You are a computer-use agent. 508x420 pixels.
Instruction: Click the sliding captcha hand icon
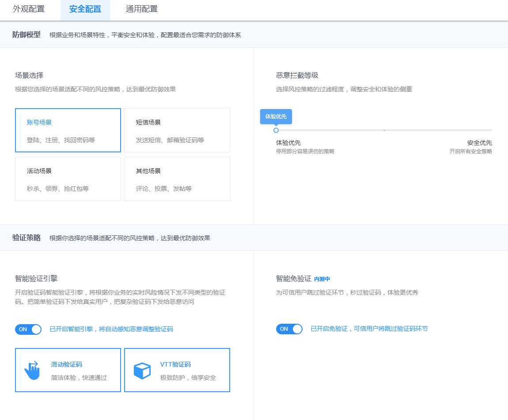tap(32, 370)
